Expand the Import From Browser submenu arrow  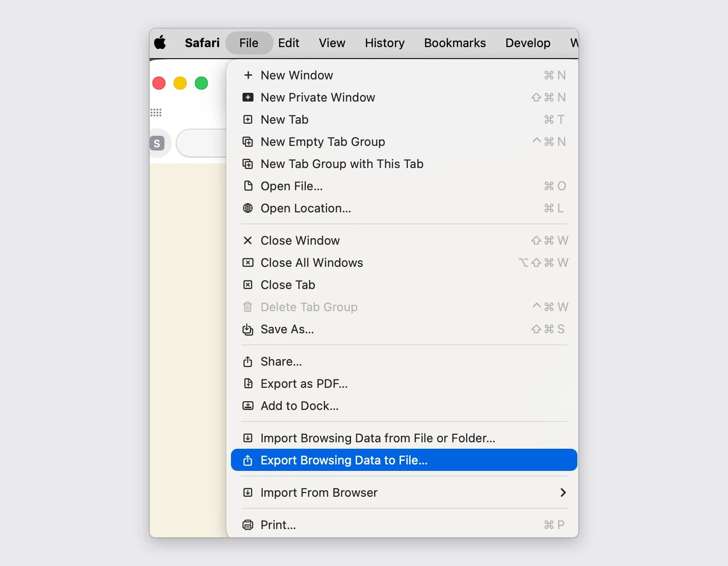coord(563,493)
